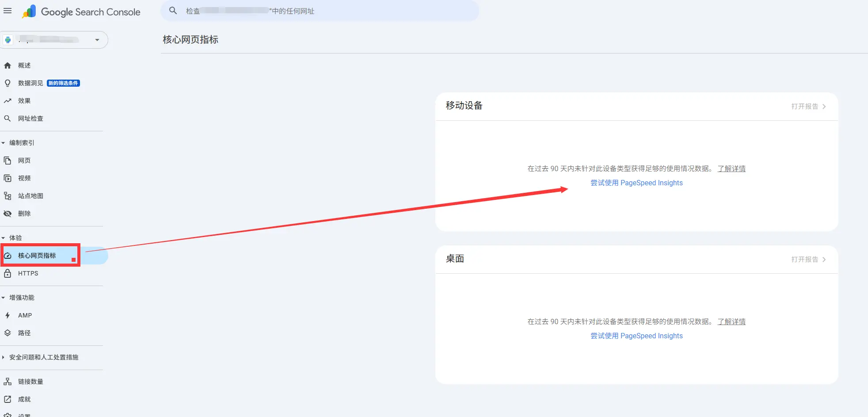The image size is (868, 417).
Task: Click the Google Search Console logo
Action: click(82, 12)
